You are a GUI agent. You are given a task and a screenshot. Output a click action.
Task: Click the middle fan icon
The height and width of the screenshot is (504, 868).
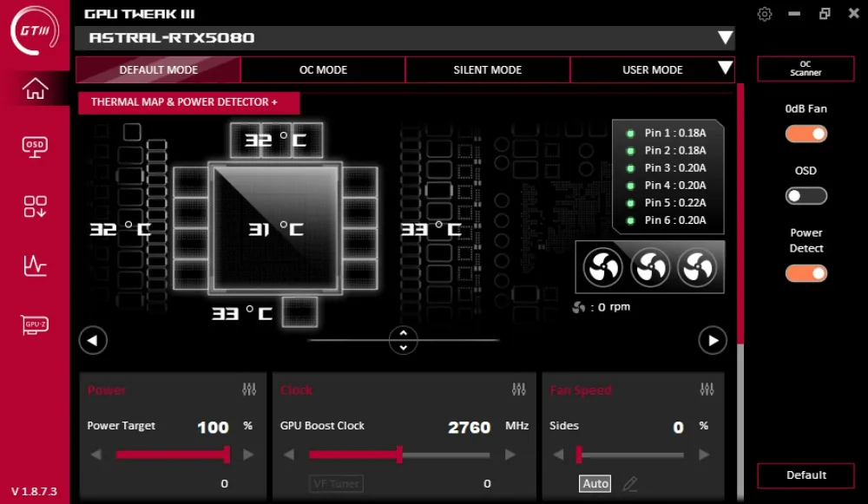tap(650, 268)
